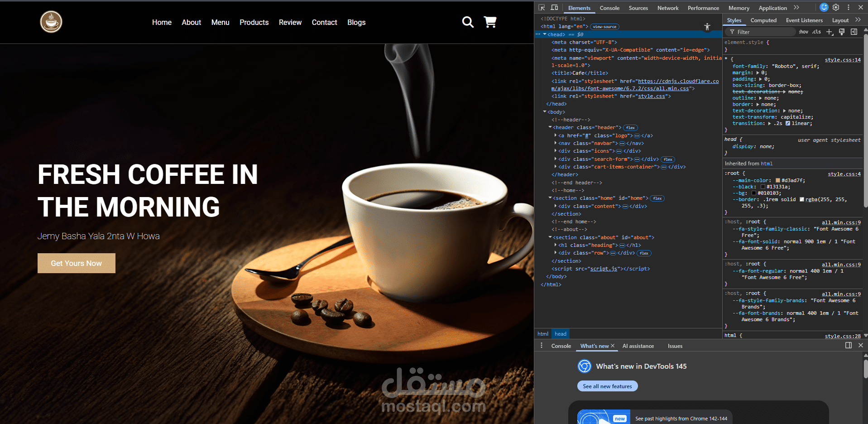Click the accessibility tree toggle icon

[x=707, y=27]
